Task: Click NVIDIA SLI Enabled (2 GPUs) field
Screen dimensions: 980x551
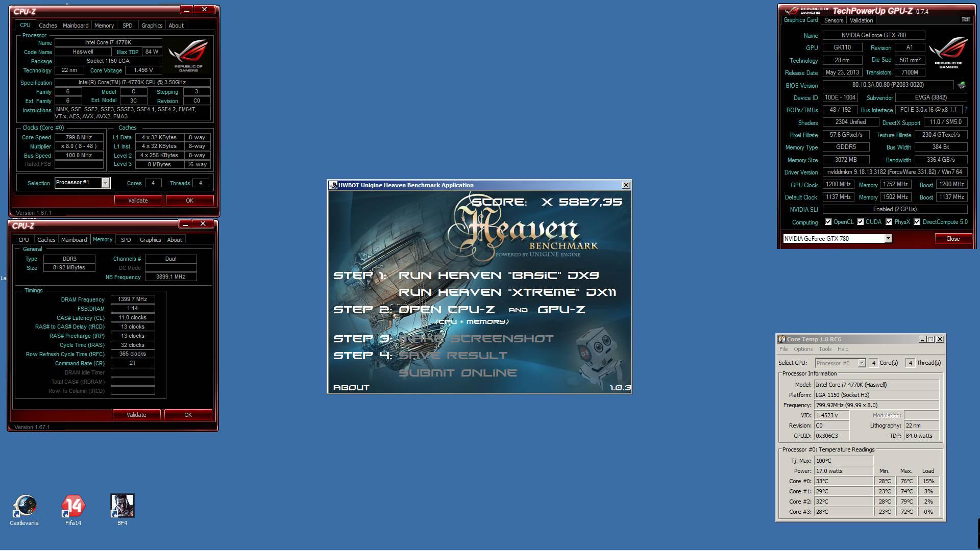Action: [895, 209]
